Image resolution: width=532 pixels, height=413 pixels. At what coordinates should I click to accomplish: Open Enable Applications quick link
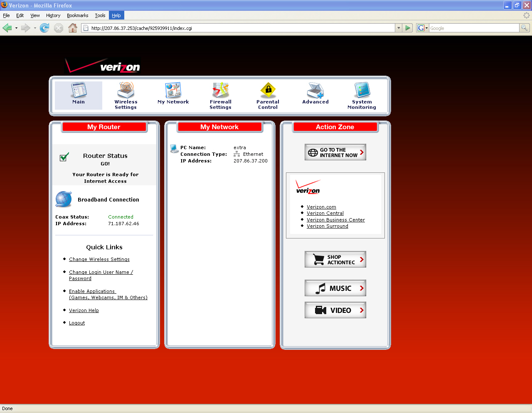coord(108,294)
